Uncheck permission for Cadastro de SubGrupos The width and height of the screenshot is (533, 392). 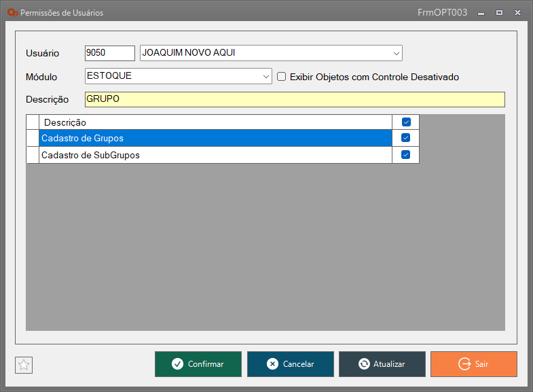(x=406, y=155)
